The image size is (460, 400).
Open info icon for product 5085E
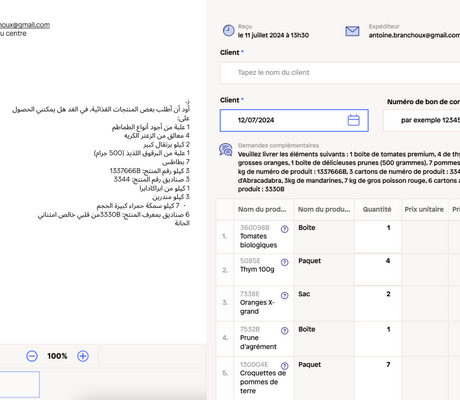(x=284, y=262)
